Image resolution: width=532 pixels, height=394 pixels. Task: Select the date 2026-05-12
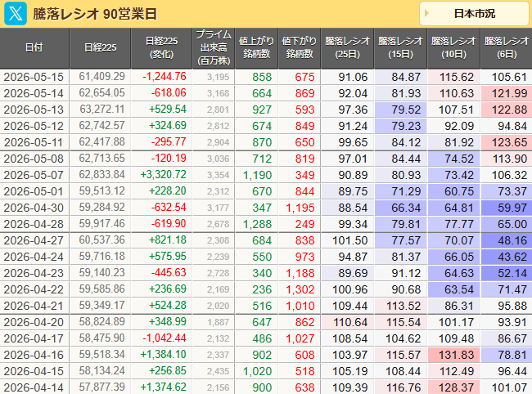(34, 126)
